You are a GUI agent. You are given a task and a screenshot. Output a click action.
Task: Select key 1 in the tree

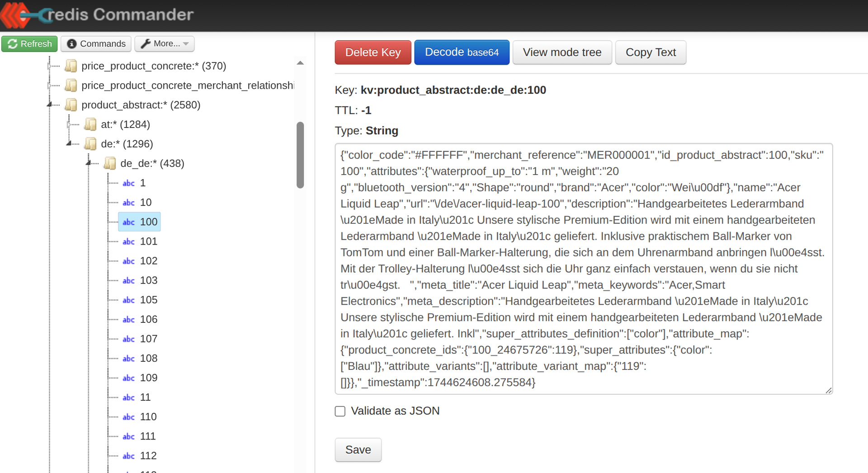(x=143, y=183)
